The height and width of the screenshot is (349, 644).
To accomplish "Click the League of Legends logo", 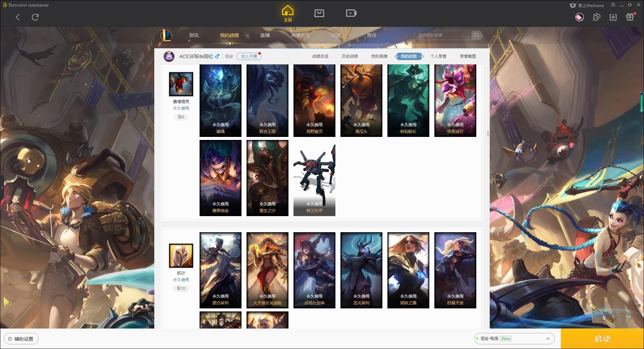I will [x=167, y=35].
